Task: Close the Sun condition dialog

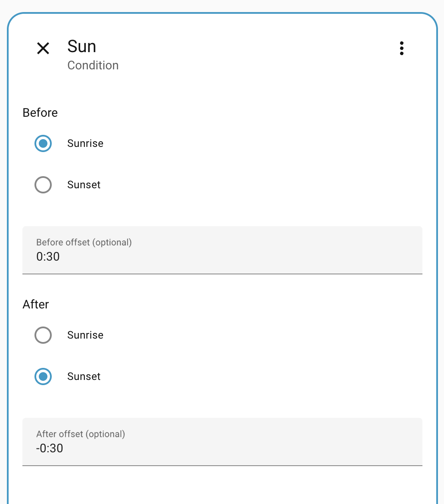Action: 43,48
